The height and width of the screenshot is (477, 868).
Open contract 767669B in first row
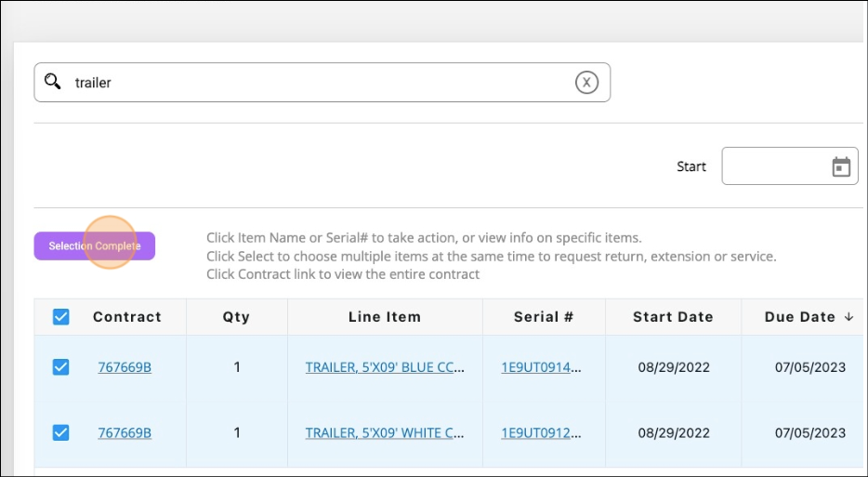[125, 367]
